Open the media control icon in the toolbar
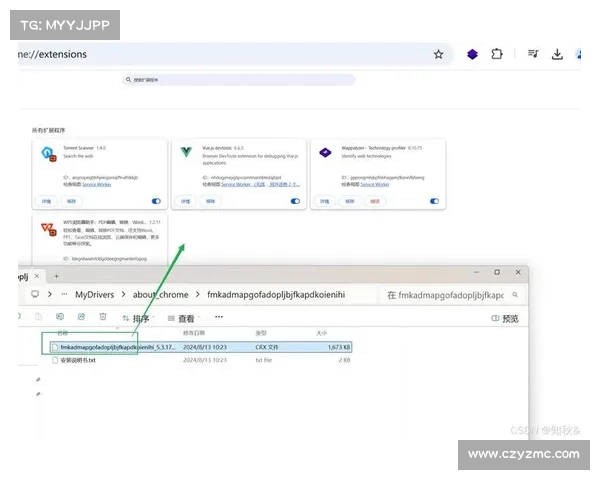The width and height of the screenshot is (600, 480). click(x=534, y=54)
